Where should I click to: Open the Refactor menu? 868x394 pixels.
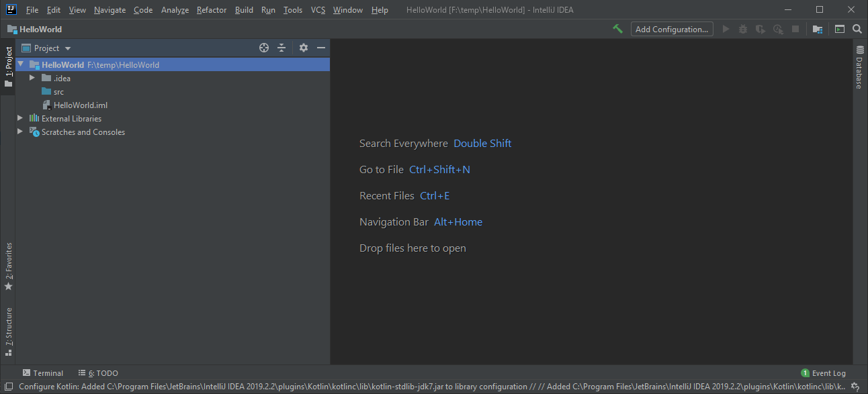click(212, 10)
